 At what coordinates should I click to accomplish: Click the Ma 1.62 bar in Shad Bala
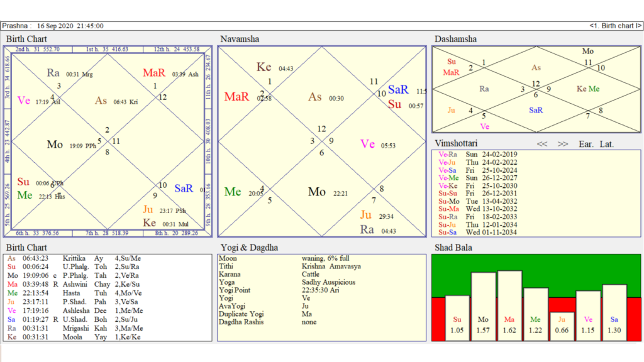[509, 305]
